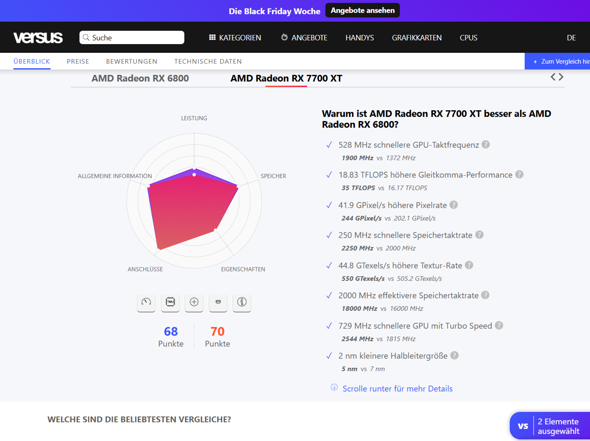This screenshot has height=441, width=590.
Task: Click the 44.8 GTexels/s höhere Textur-Rate text
Action: [400, 266]
